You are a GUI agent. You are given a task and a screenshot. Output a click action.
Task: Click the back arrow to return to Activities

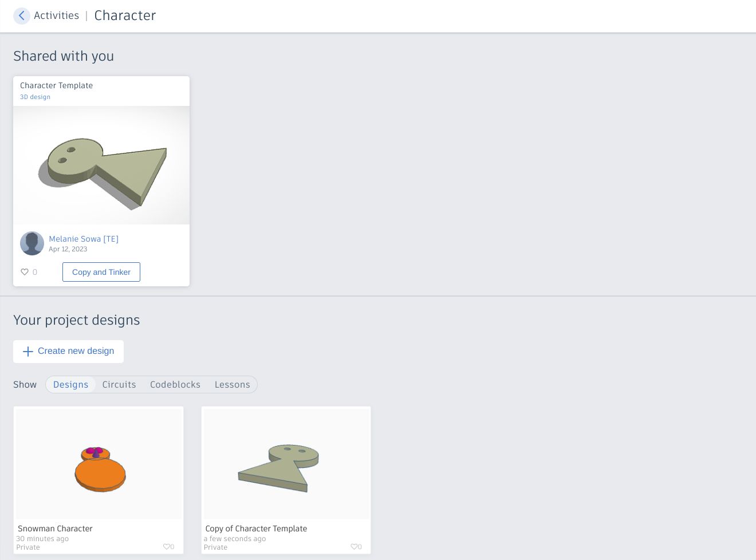(x=22, y=16)
